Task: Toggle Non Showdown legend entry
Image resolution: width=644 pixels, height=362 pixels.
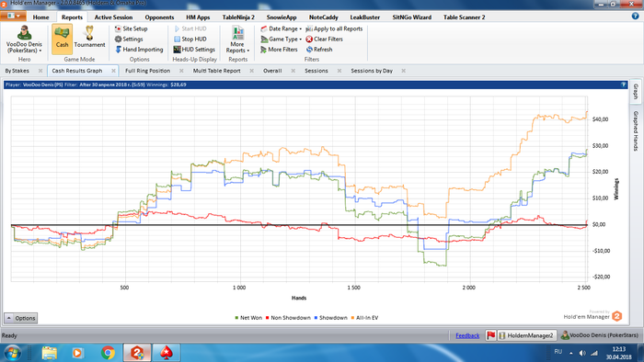Action: click(x=288, y=318)
